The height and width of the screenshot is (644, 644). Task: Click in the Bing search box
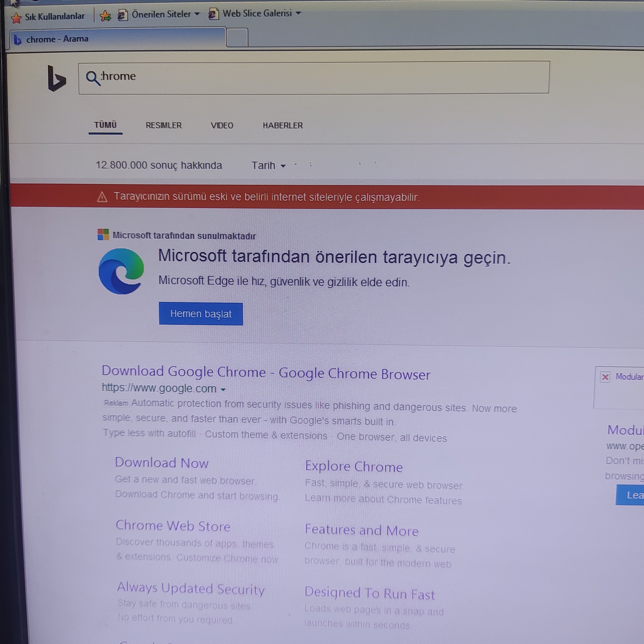[313, 77]
